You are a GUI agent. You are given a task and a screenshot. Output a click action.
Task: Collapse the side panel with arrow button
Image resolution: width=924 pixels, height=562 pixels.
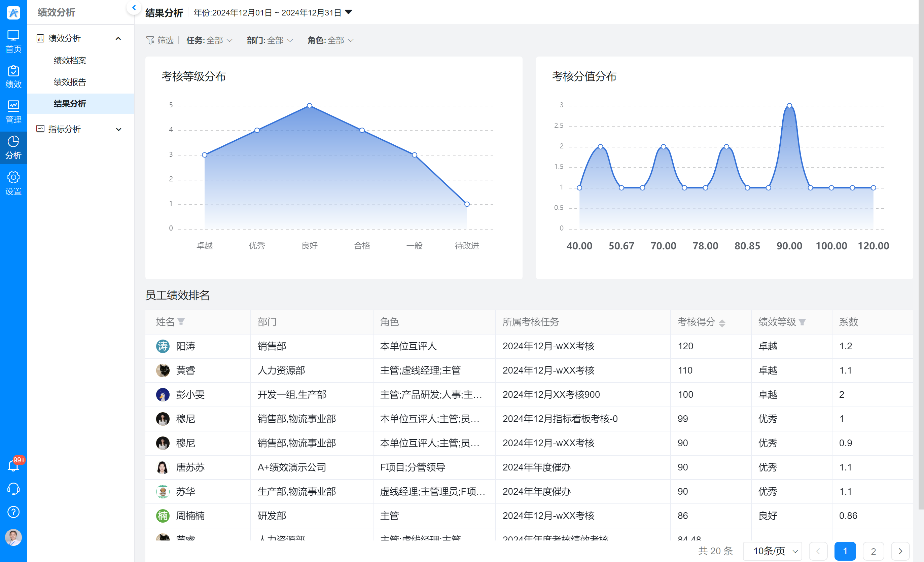pos(134,7)
